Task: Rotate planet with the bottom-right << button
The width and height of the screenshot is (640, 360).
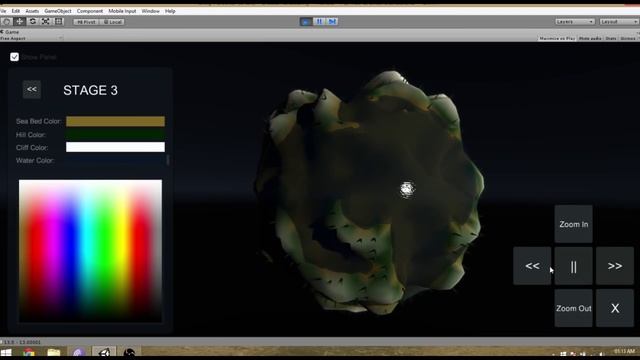Action: click(532, 266)
